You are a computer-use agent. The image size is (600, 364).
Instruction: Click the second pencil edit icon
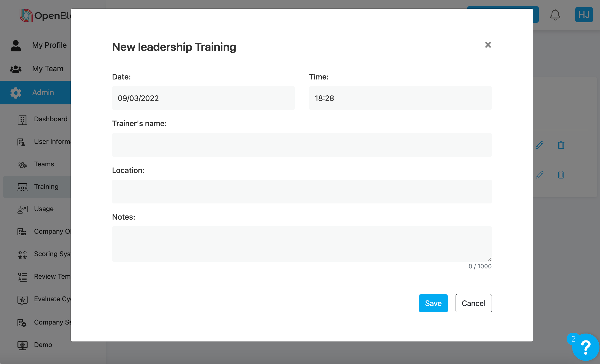[539, 175]
